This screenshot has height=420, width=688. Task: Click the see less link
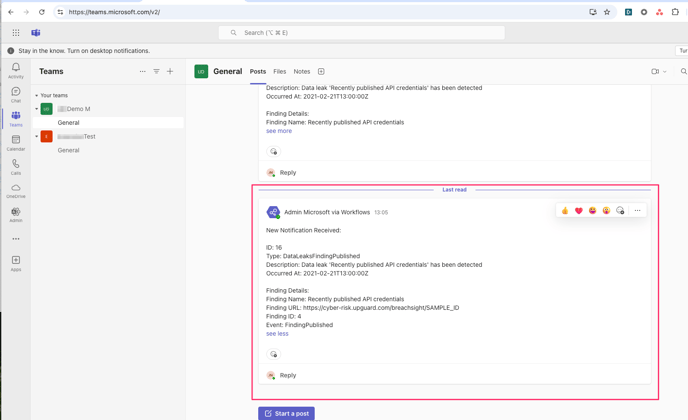pos(277,334)
